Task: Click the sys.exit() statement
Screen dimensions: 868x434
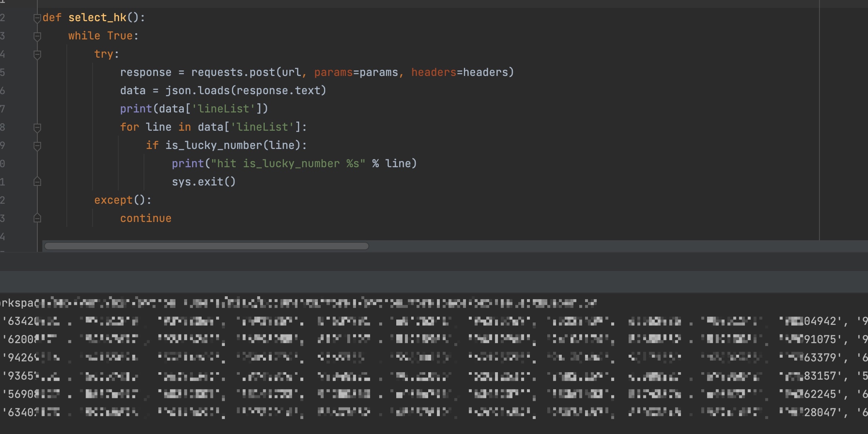Action: 204,182
